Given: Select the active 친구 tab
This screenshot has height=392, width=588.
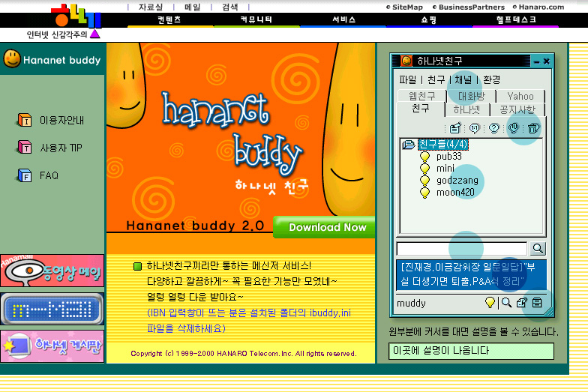Looking at the screenshot, I should (420, 109).
